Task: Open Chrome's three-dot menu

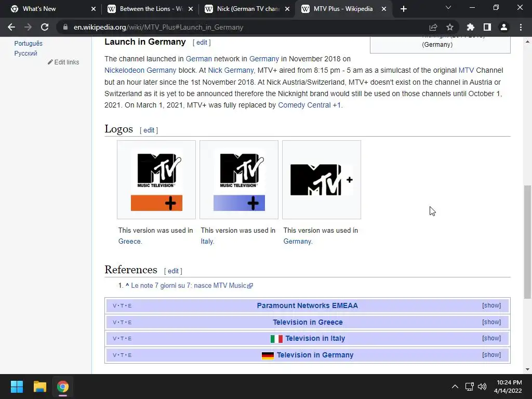Action: click(x=521, y=27)
